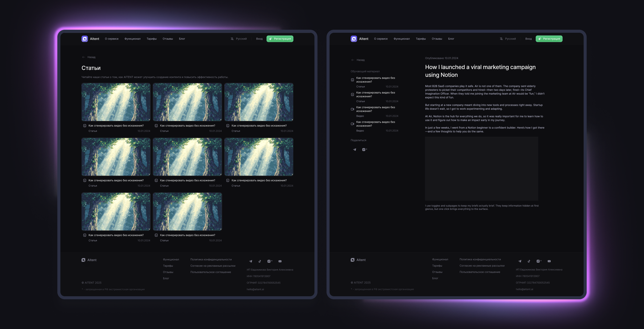Open TikTok icon in Статьи page footer
The image size is (644, 329).
[x=260, y=261]
